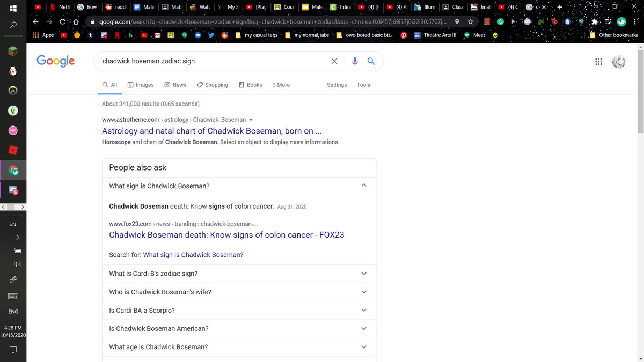This screenshot has width=644, height=362.
Task: Start voice search with the microphone icon
Action: (354, 61)
